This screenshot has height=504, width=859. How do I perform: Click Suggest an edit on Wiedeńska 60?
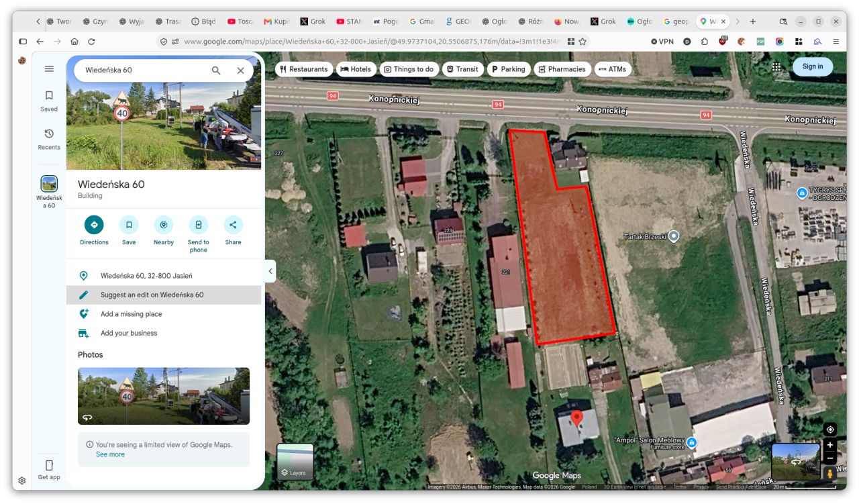pos(164,295)
